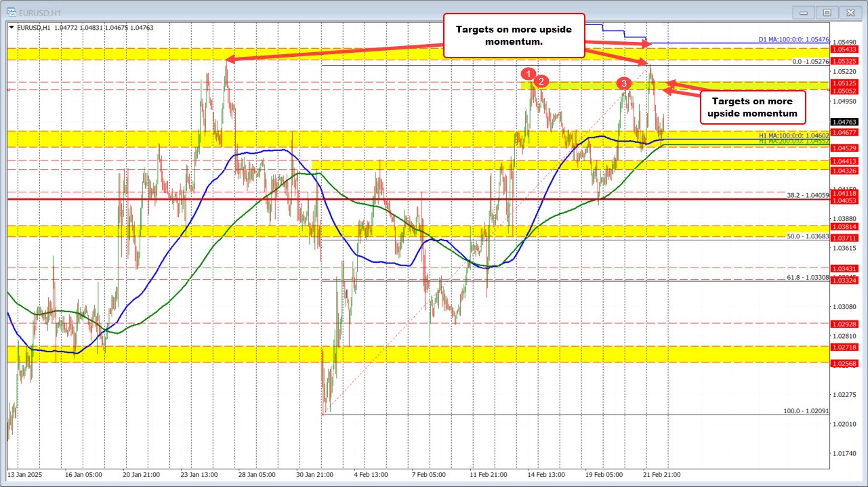Expand the quote line disclosure triangle
This screenshot has width=868, height=487.
[12, 26]
